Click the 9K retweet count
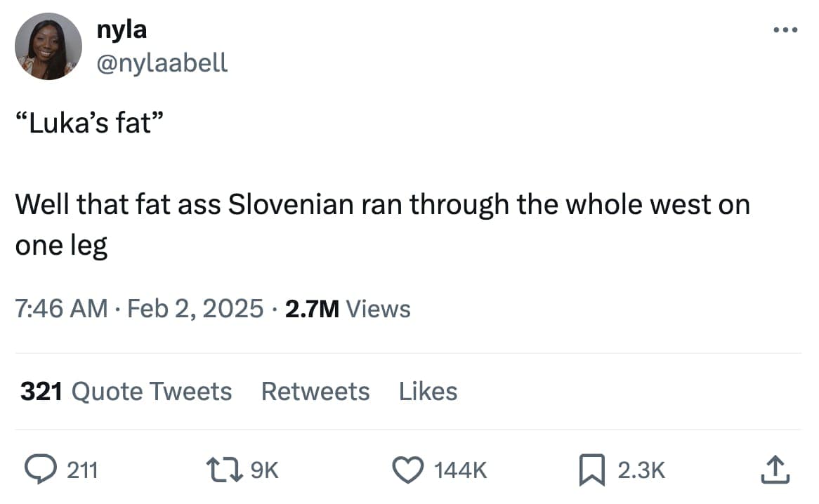The width and height of the screenshot is (819, 504). pyautogui.click(x=264, y=470)
